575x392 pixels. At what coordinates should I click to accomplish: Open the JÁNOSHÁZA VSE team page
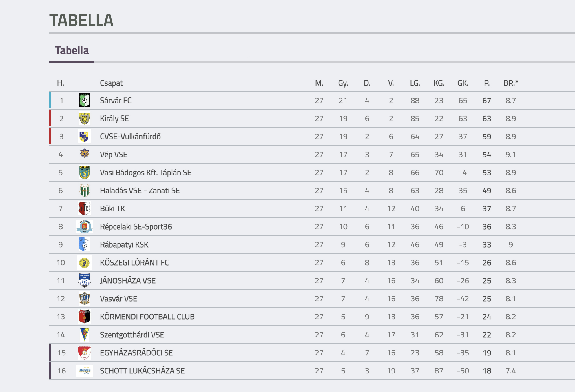[128, 280]
